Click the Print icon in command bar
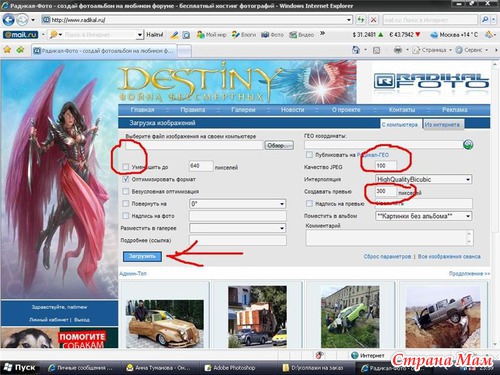The width and height of the screenshot is (500, 375). [x=398, y=50]
